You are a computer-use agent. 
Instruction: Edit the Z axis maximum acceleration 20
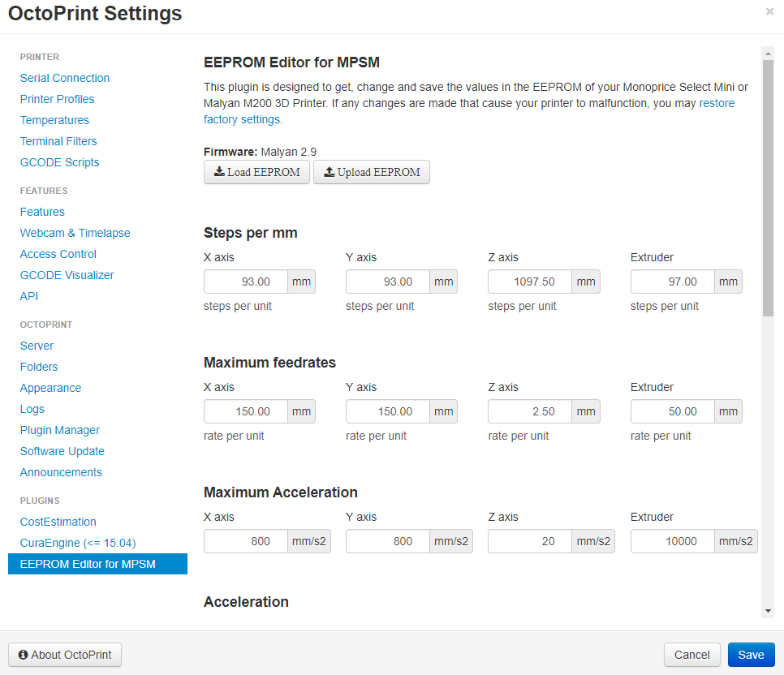point(530,541)
